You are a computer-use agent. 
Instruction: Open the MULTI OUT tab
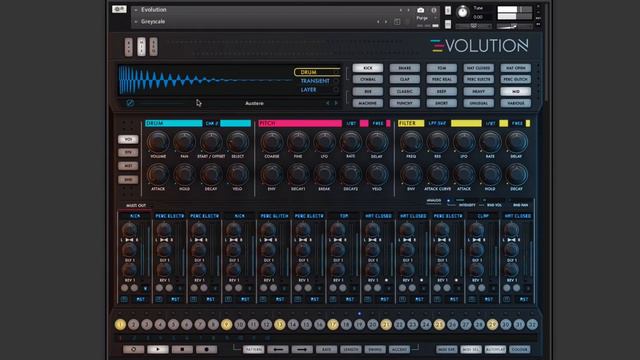pyautogui.click(x=136, y=205)
